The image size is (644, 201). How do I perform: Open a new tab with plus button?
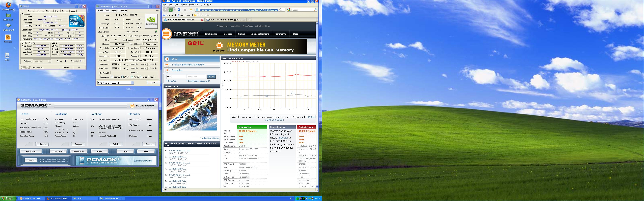click(249, 20)
